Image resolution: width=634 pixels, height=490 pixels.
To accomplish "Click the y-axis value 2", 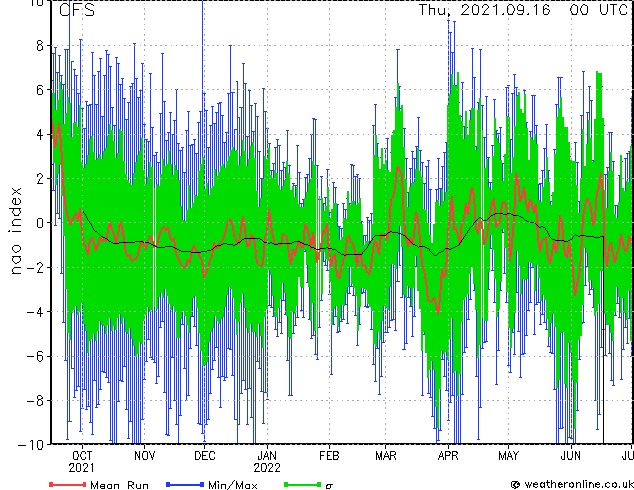I will click(40, 179).
